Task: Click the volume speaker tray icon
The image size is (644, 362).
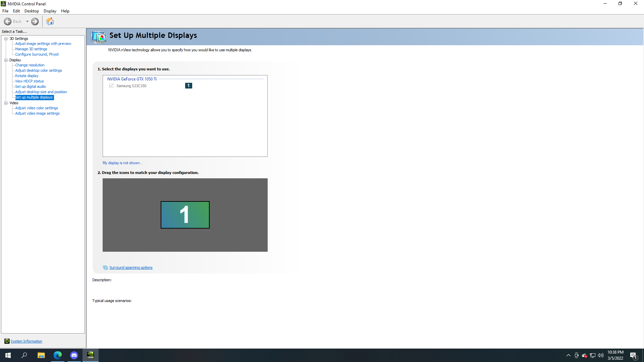Action: [x=601, y=355]
